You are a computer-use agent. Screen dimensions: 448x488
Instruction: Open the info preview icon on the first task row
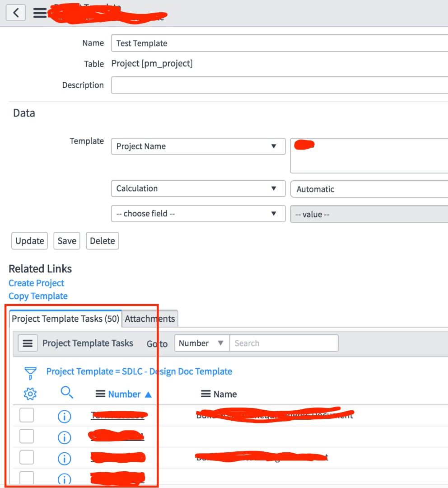pos(64,416)
